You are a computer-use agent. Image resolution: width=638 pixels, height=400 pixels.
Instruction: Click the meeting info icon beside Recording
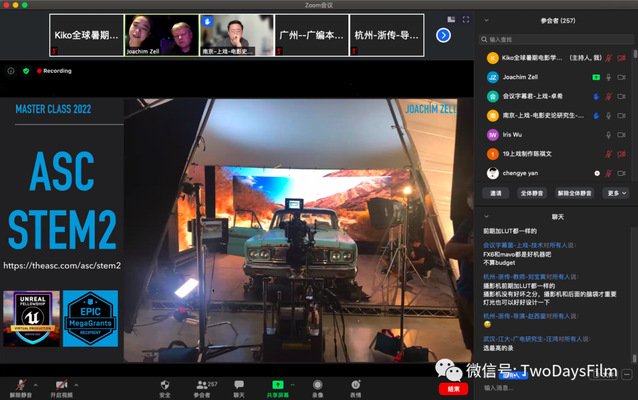11,71
